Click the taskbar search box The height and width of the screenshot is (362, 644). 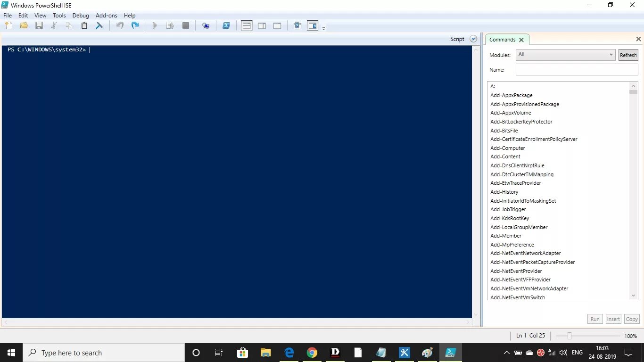(x=104, y=353)
